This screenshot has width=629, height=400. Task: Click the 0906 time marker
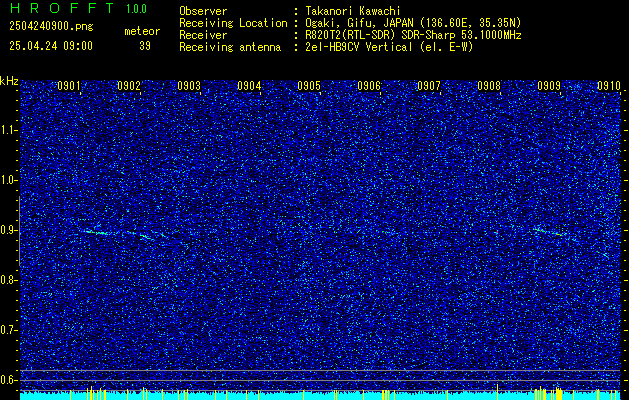pos(369,85)
